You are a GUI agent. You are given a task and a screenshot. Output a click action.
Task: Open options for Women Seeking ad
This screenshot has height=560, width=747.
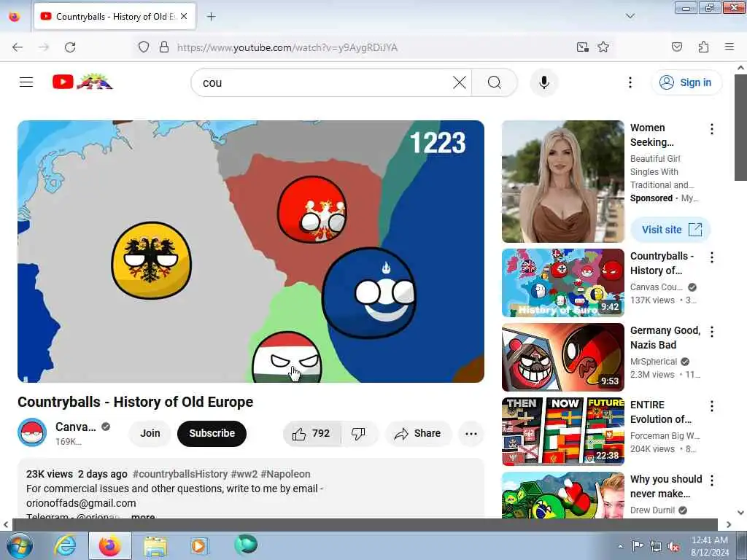click(712, 129)
